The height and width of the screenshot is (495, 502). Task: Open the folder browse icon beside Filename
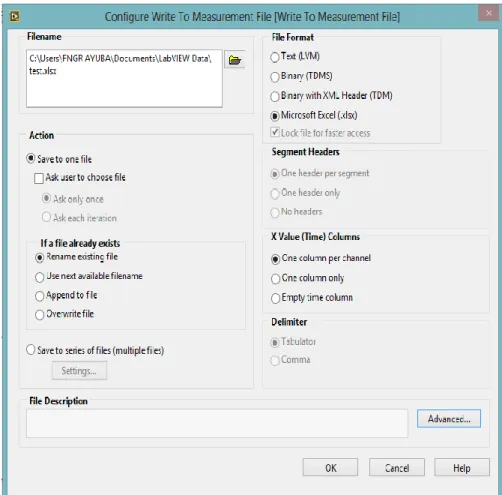[x=235, y=60]
